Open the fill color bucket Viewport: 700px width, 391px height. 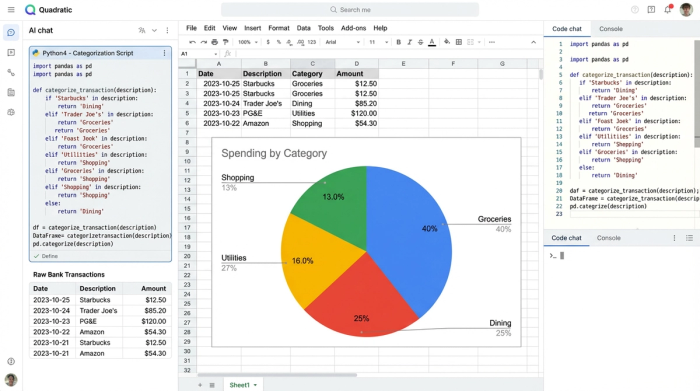click(447, 42)
